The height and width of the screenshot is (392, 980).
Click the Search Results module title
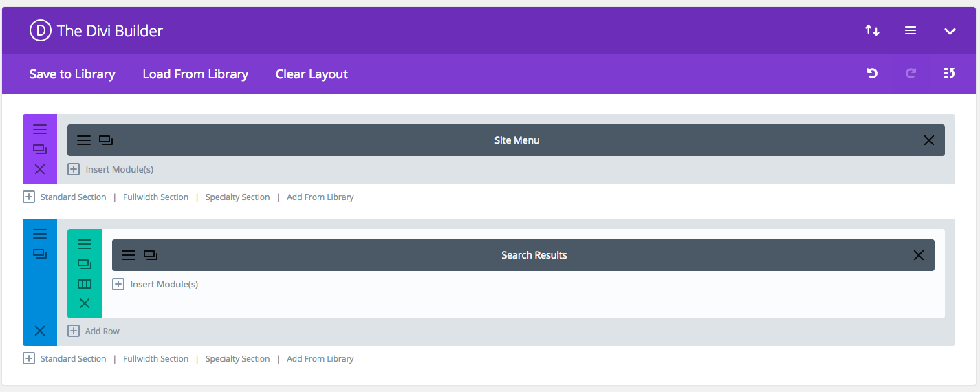point(534,255)
